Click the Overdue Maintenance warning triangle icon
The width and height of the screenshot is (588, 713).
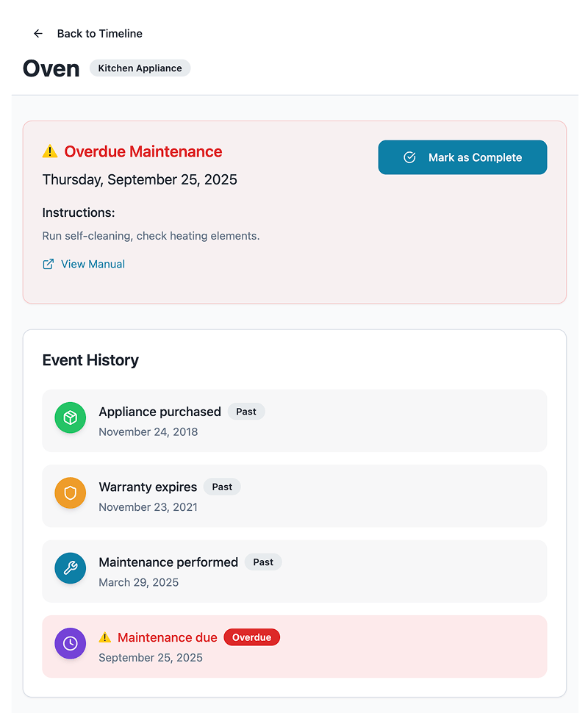click(50, 151)
